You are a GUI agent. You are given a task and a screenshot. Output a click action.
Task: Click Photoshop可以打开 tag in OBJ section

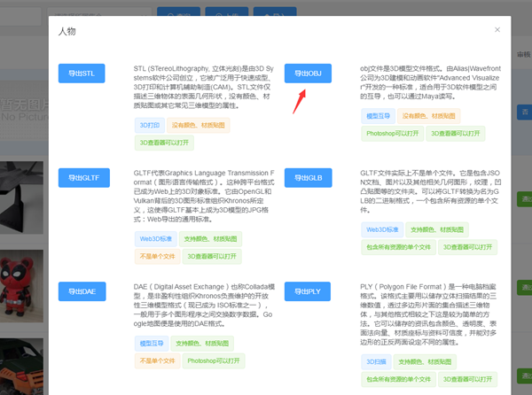point(390,134)
